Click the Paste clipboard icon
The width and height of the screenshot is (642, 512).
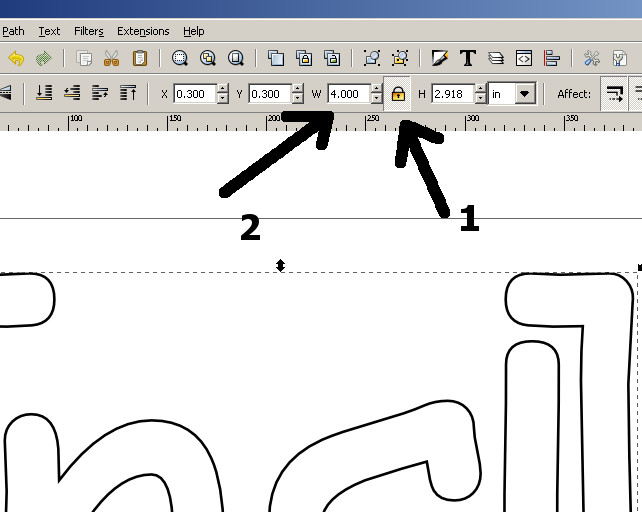(x=140, y=59)
